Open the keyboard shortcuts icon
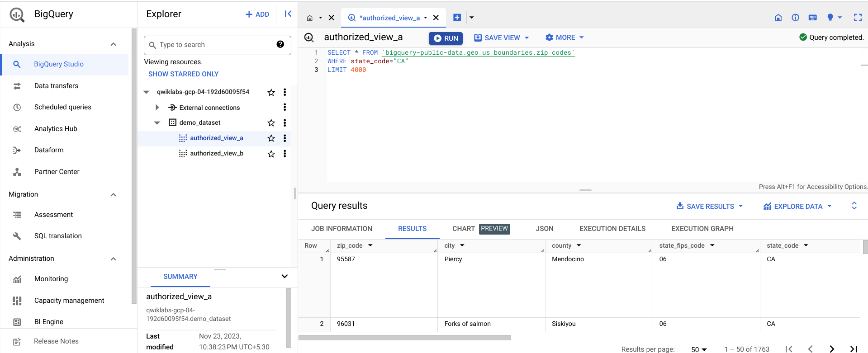This screenshot has height=353, width=868. point(812,18)
